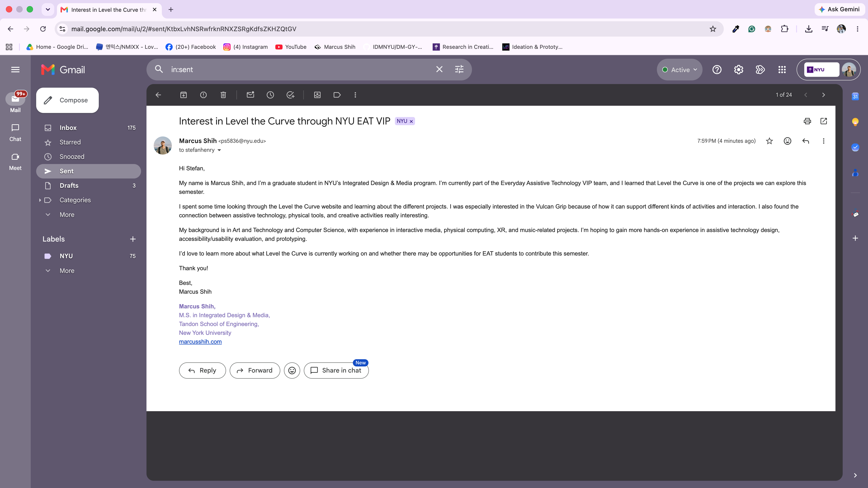
Task: Bookmark this page with star icon
Action: click(713, 29)
